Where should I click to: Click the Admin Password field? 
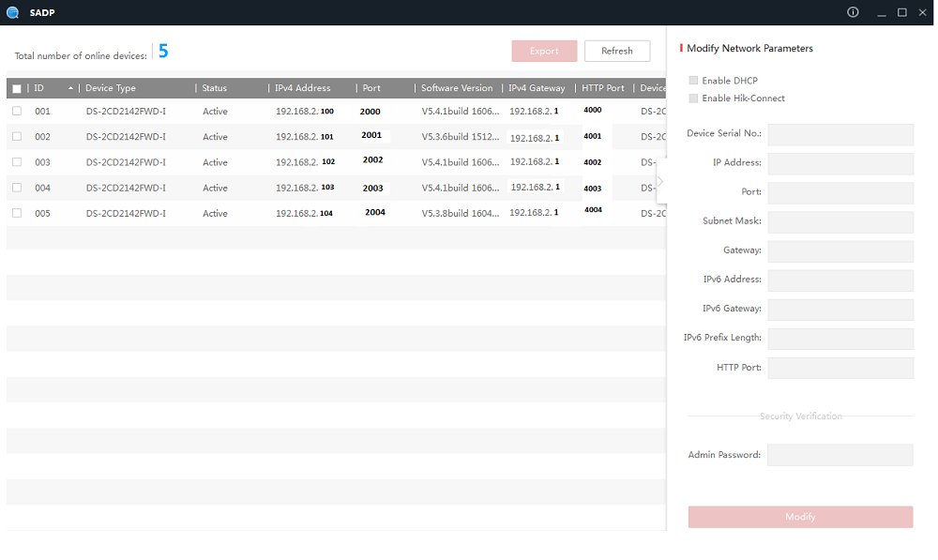click(x=840, y=454)
